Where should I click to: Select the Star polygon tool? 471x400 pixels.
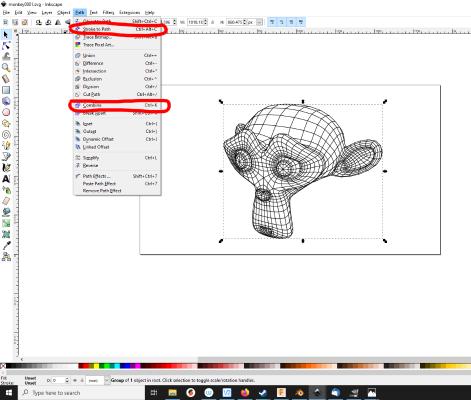pos(6,123)
